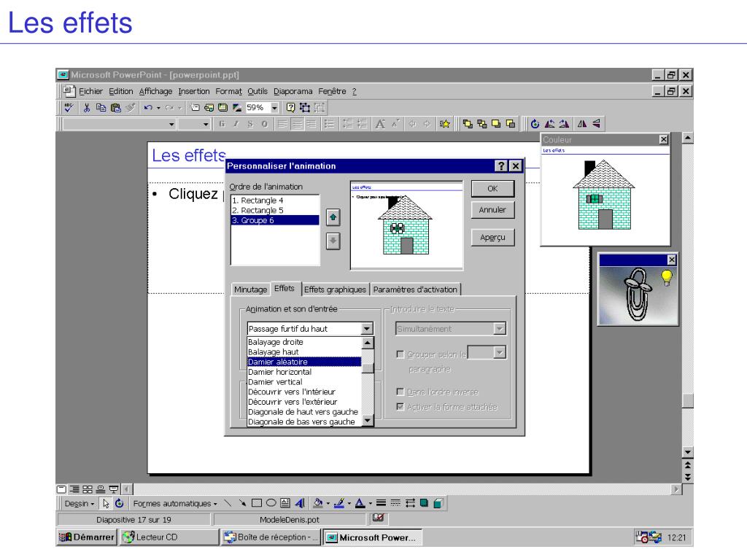747x560 pixels.
Task: Select 'Balayage droite' in the effects list
Action: pyautogui.click(x=304, y=342)
